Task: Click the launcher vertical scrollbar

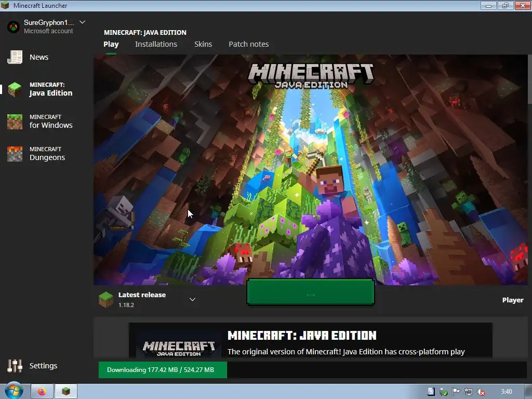Action: pyautogui.click(x=529, y=79)
